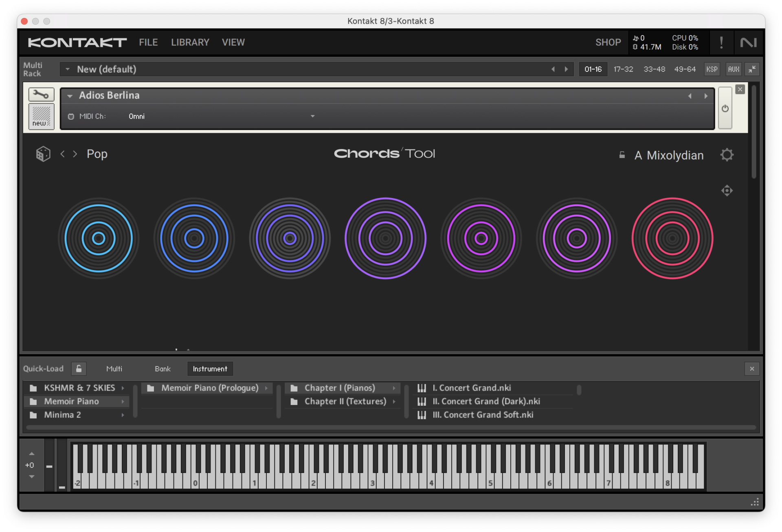Viewport: 782px width, 532px height.
Task: Open the instrument wrench edit button
Action: click(x=41, y=95)
